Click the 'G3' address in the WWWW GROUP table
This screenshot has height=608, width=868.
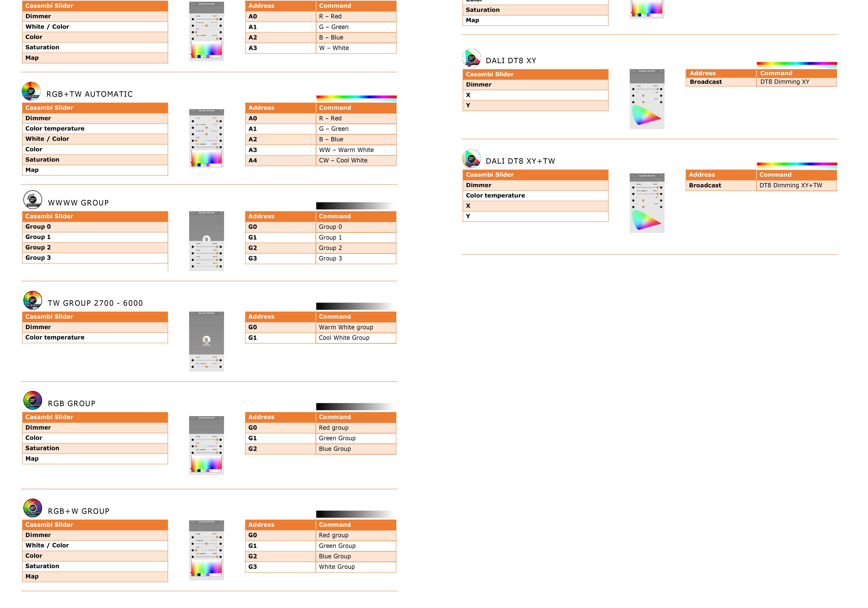point(280,259)
